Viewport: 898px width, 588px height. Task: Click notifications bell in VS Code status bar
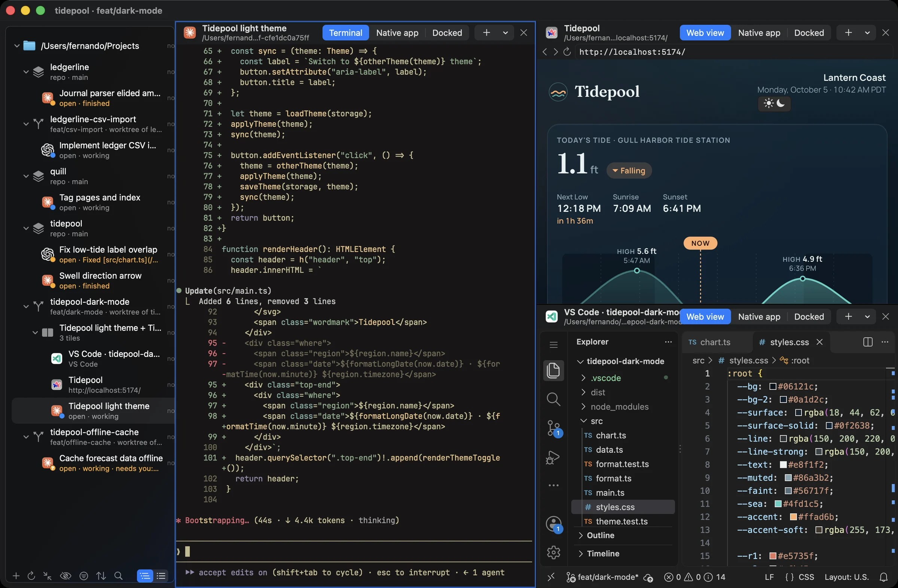pyautogui.click(x=884, y=577)
